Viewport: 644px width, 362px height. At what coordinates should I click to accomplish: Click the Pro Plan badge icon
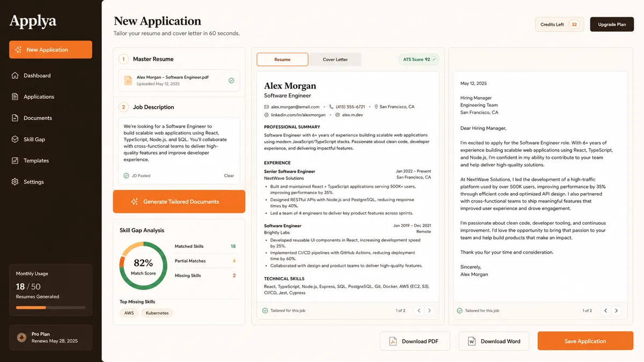22,337
